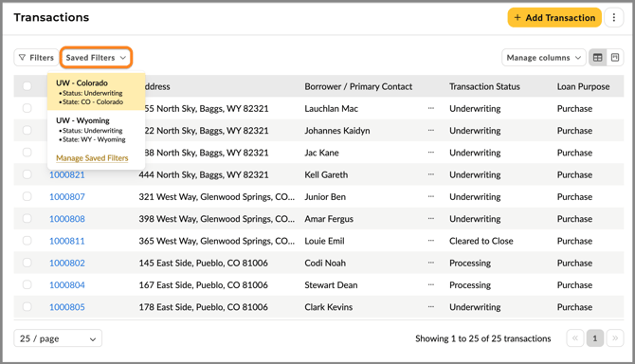
Task: Go to last page double-chevron button
Action: (x=615, y=338)
